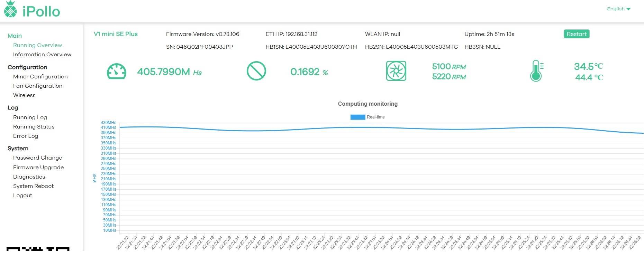Click the hashrate speedometer gauge icon
The height and width of the screenshot is (276, 644).
(117, 72)
